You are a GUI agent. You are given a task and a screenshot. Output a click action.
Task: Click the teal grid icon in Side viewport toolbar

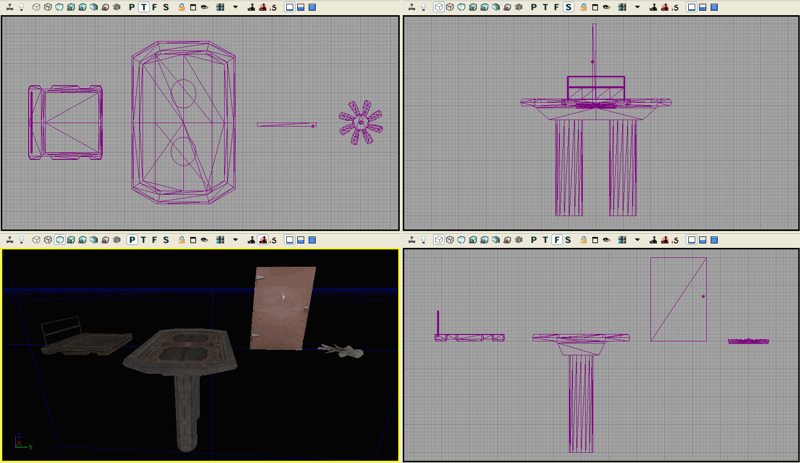tap(622, 7)
